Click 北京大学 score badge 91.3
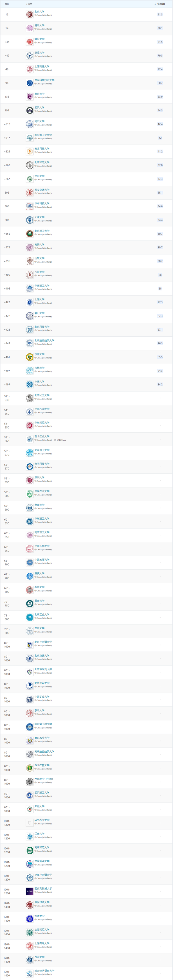 (x=160, y=14)
